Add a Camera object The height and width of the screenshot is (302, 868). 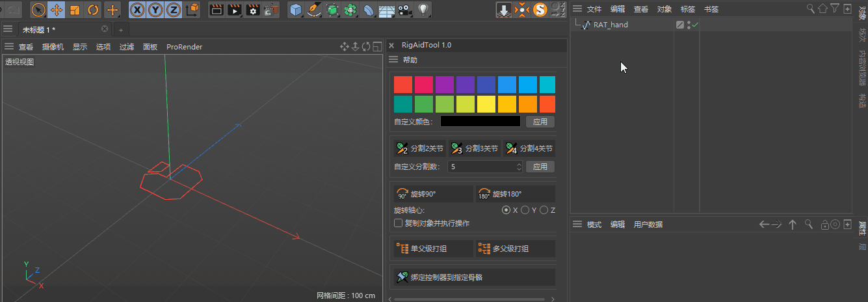pos(406,10)
